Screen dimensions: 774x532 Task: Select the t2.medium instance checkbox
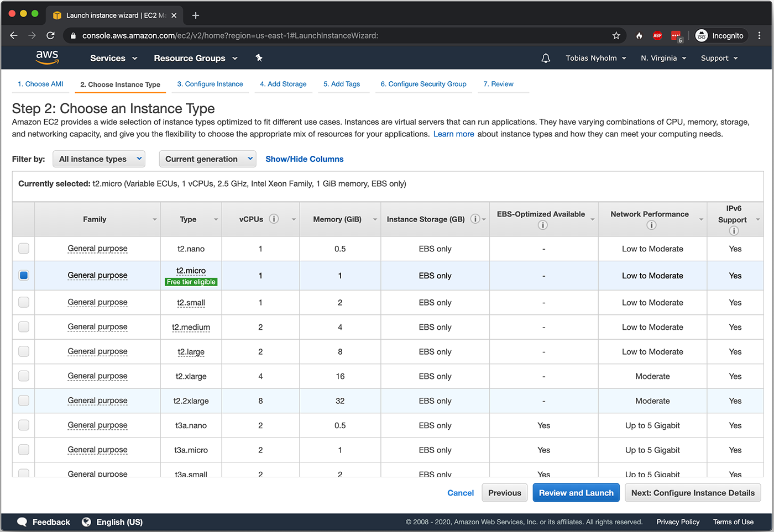(24, 327)
